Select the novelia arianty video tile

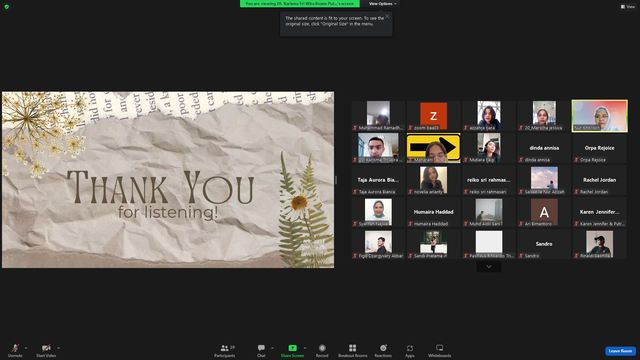click(433, 180)
